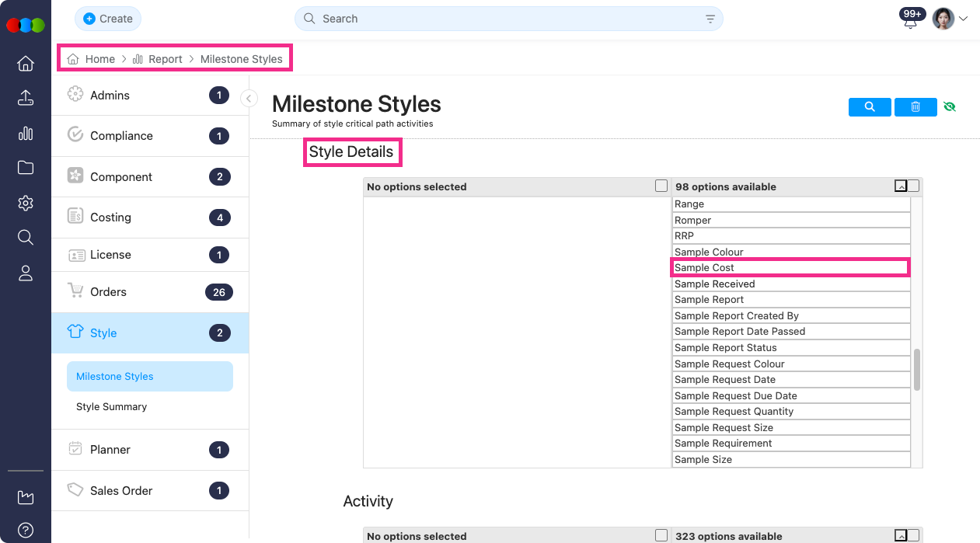Viewport: 980px width, 543px height.
Task: Open the reports bar chart sidebar icon
Action: (x=25, y=133)
